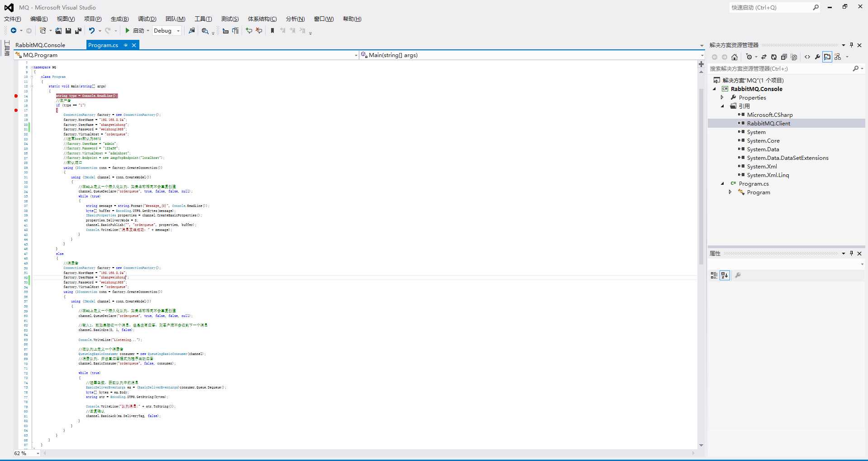Viewport: 868px width, 461px height.
Task: Open the Debug configuration dropdown
Action: coord(178,31)
